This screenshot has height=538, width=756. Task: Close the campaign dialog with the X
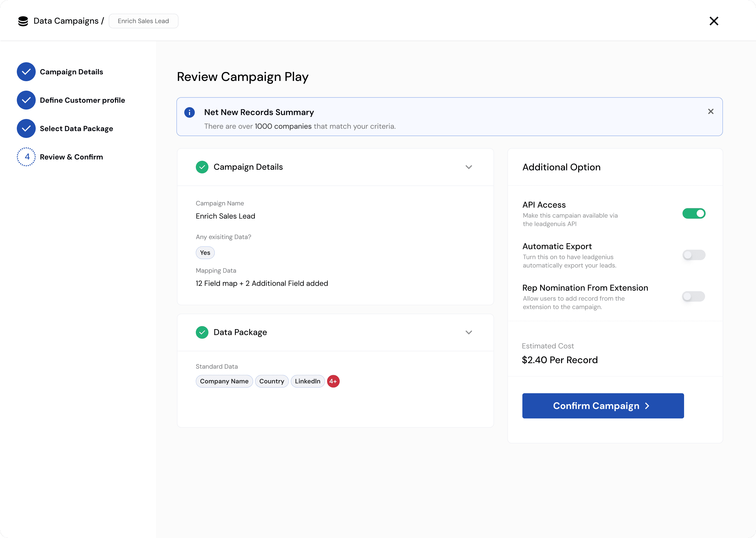(x=714, y=21)
